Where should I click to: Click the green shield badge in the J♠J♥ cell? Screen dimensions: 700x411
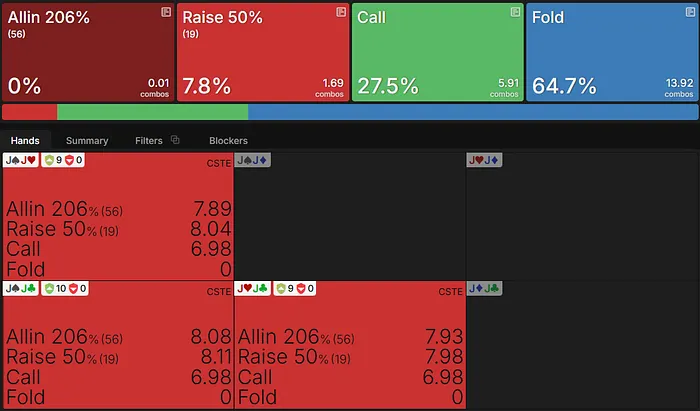click(48, 160)
